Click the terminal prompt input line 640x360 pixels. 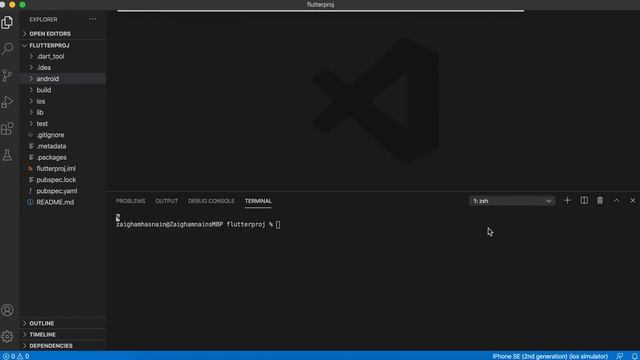coord(198,224)
